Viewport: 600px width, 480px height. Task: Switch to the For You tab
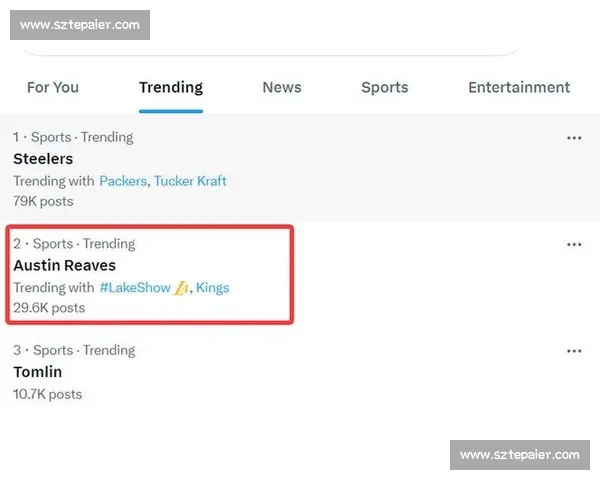(x=52, y=88)
